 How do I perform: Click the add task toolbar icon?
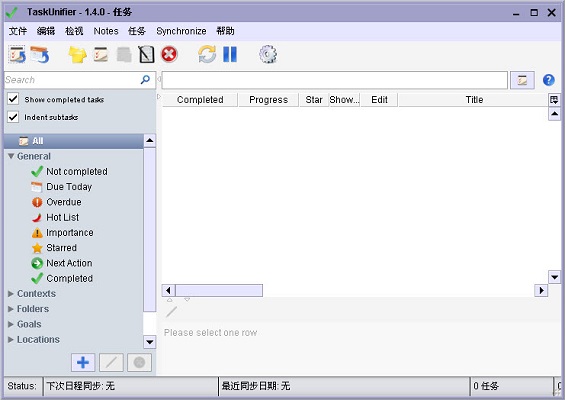pyautogui.click(x=17, y=55)
